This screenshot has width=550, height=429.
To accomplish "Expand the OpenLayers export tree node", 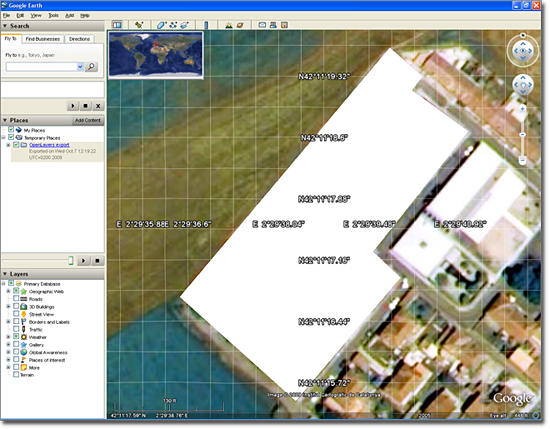I will click(8, 145).
